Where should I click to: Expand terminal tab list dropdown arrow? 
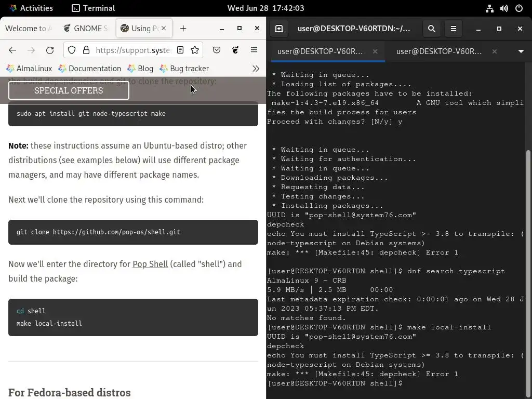tap(521, 51)
